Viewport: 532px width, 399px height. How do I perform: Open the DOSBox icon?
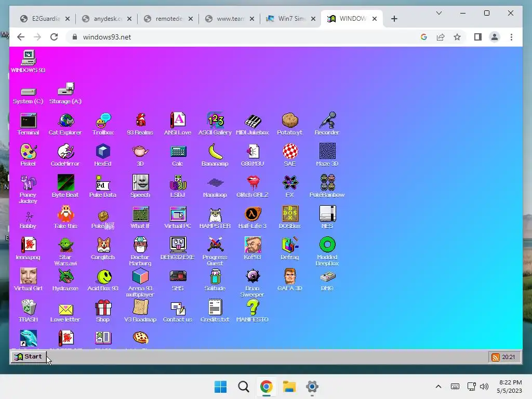pyautogui.click(x=290, y=218)
